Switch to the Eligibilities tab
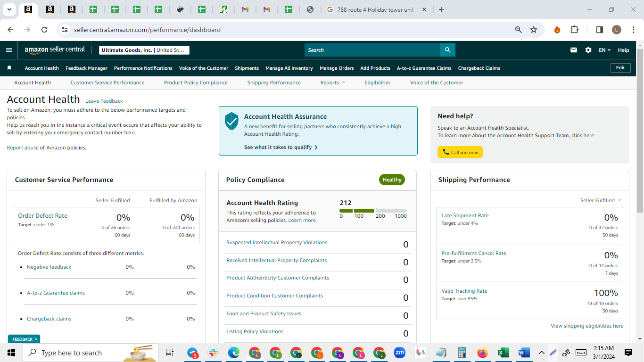The height and width of the screenshot is (362, 644). (x=378, y=82)
